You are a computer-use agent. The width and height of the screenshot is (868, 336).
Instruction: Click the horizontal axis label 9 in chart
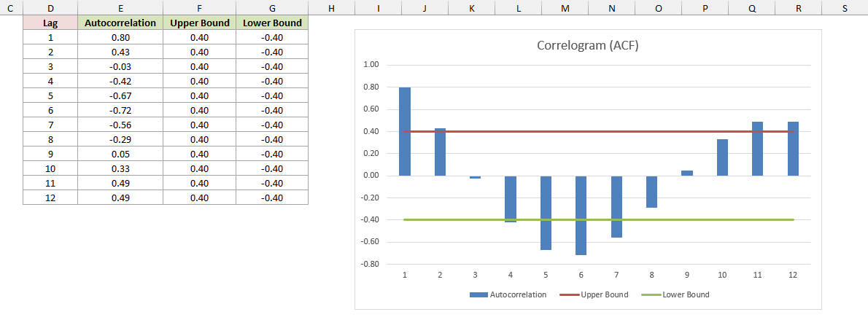tap(687, 275)
